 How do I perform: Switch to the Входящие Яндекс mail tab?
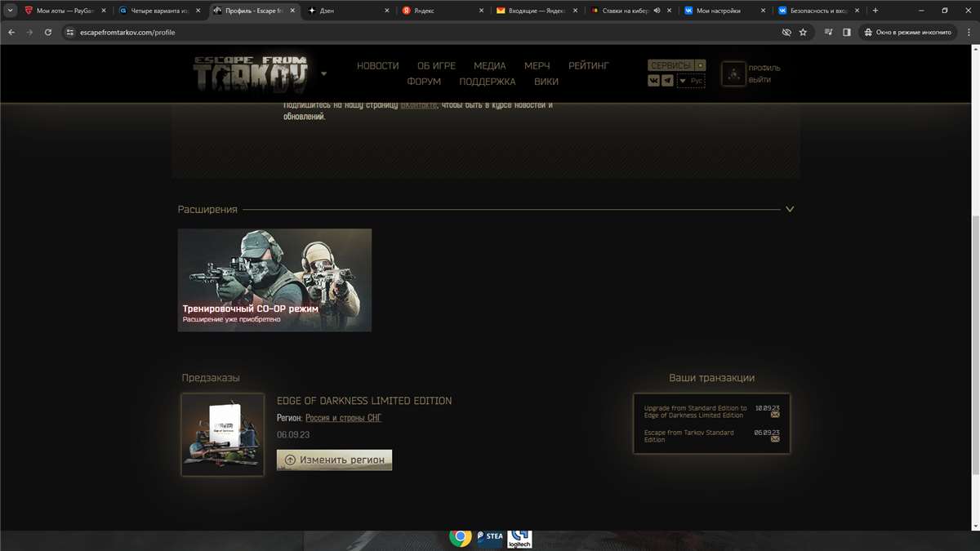537,11
